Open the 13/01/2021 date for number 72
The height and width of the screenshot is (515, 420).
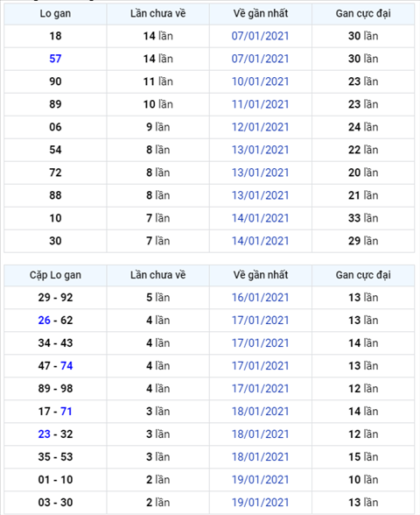coord(260,173)
